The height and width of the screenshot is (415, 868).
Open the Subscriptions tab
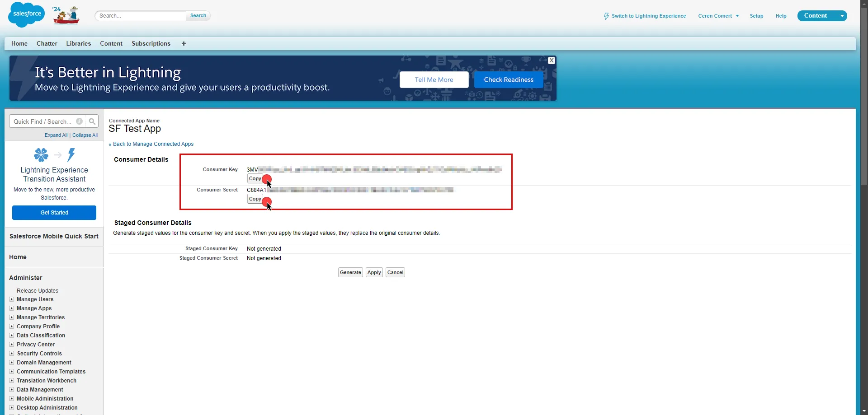pyautogui.click(x=151, y=44)
